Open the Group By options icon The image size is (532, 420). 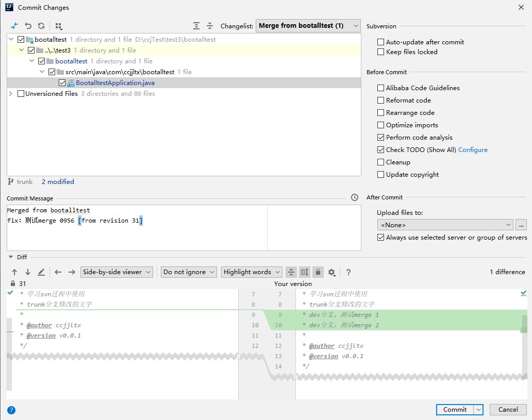(58, 26)
